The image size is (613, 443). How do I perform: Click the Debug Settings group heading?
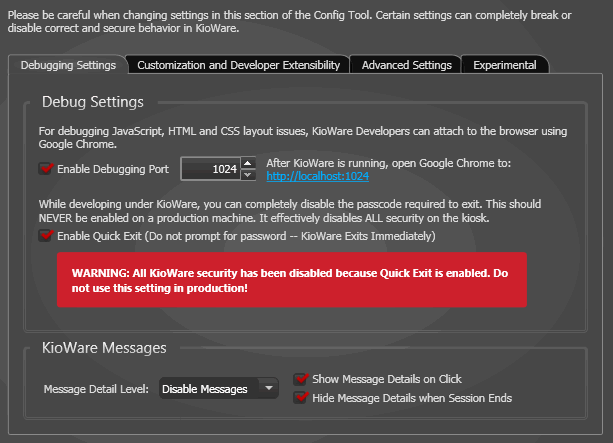click(x=93, y=102)
